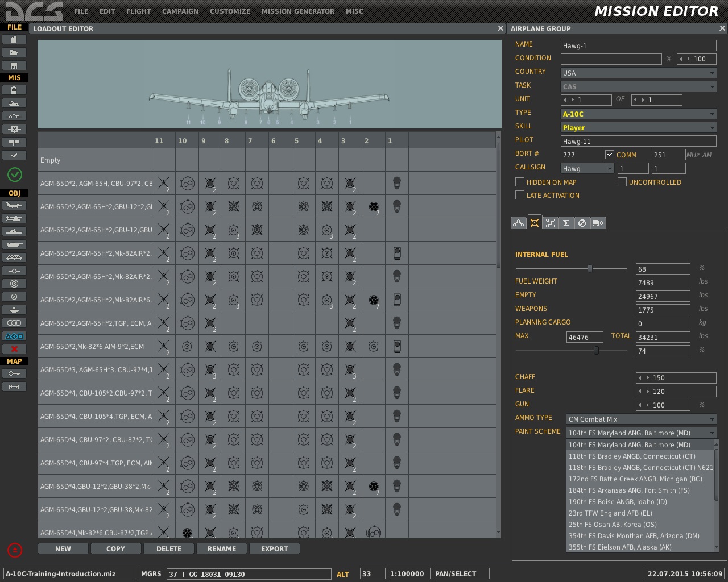This screenshot has height=582, width=728.
Task: Click the NEW loadout button
Action: (x=63, y=549)
